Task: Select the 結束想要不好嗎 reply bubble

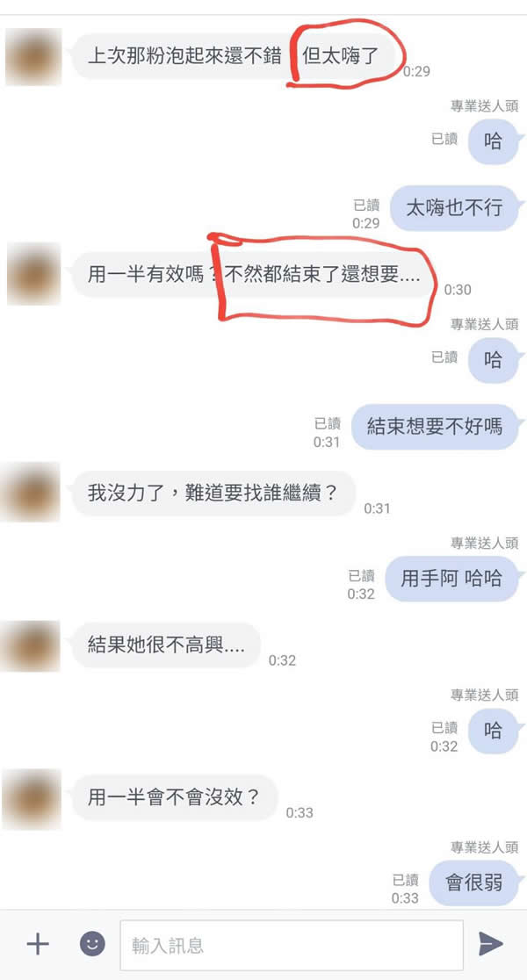Action: pos(435,427)
